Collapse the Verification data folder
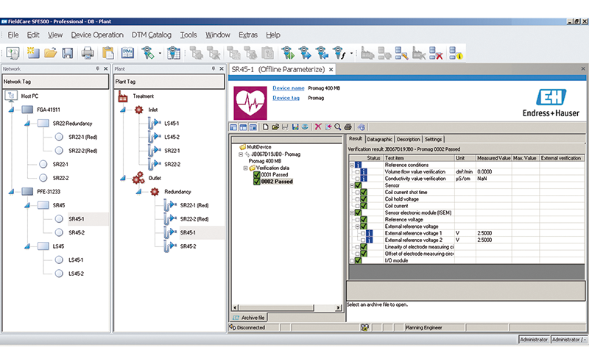The width and height of the screenshot is (589, 364). 245,168
